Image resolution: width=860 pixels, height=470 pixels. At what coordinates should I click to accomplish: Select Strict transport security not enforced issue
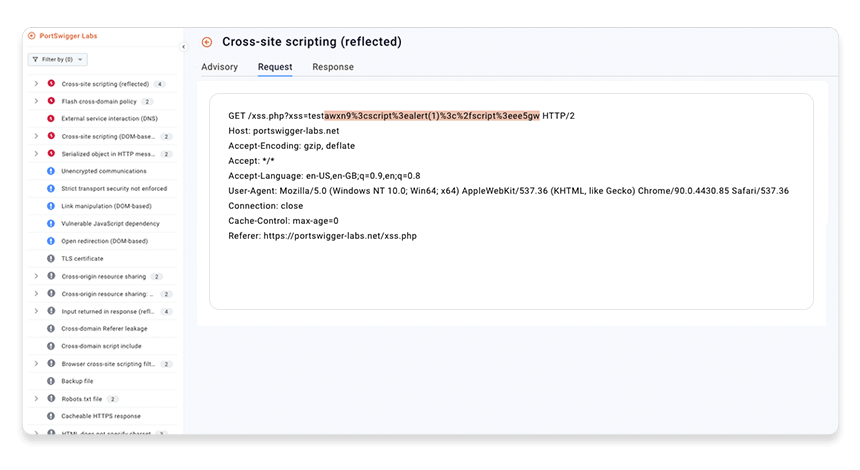114,188
